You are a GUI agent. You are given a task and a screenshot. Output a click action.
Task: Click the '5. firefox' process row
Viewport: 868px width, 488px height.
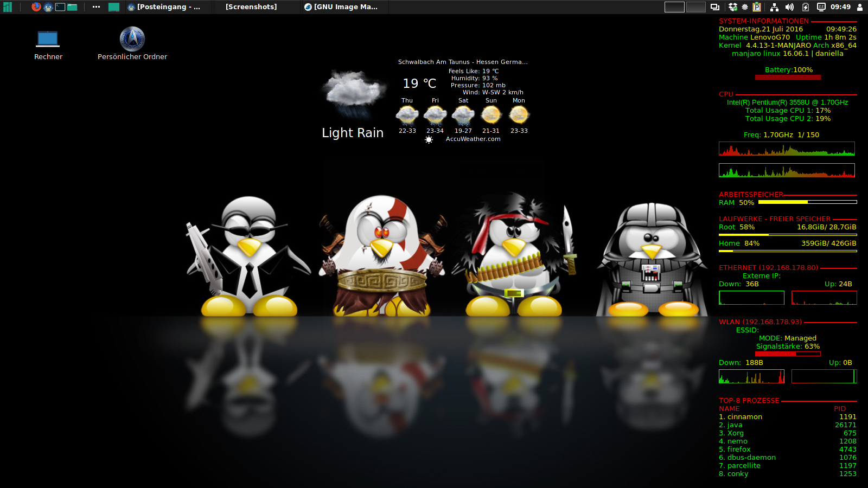pos(788,450)
